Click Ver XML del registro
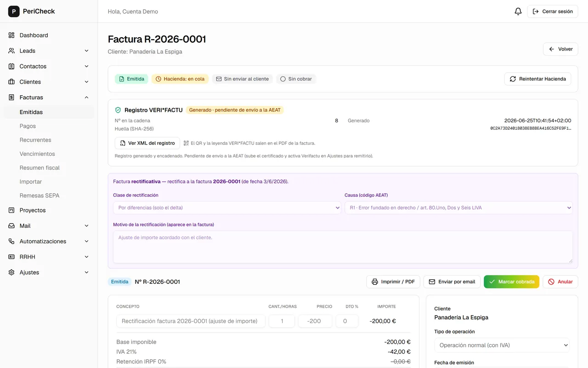This screenshot has height=368, width=588. (x=147, y=143)
